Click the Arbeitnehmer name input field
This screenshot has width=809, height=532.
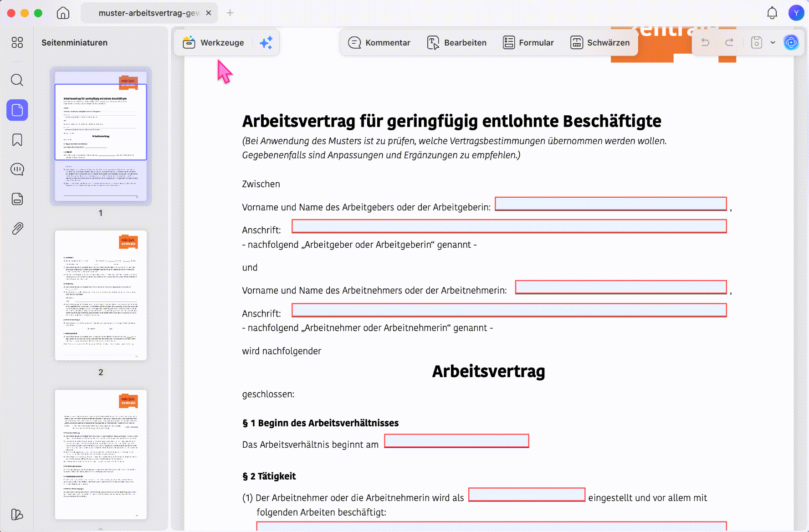coord(621,287)
